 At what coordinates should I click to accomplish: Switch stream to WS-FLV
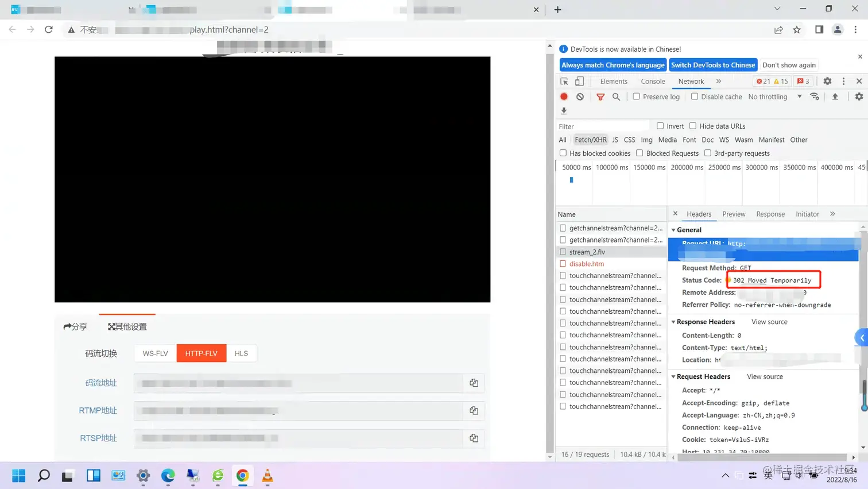coord(155,353)
